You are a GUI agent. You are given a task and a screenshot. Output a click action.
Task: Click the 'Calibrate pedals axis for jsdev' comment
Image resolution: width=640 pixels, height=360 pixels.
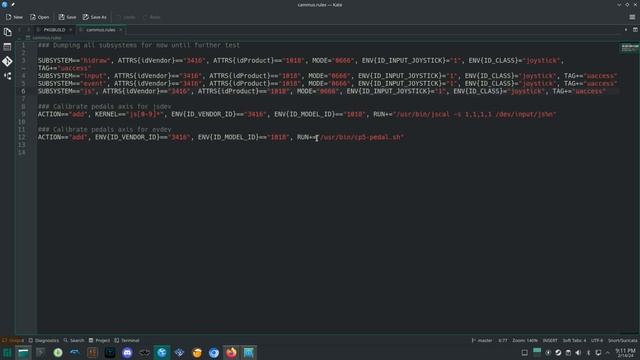104,107
